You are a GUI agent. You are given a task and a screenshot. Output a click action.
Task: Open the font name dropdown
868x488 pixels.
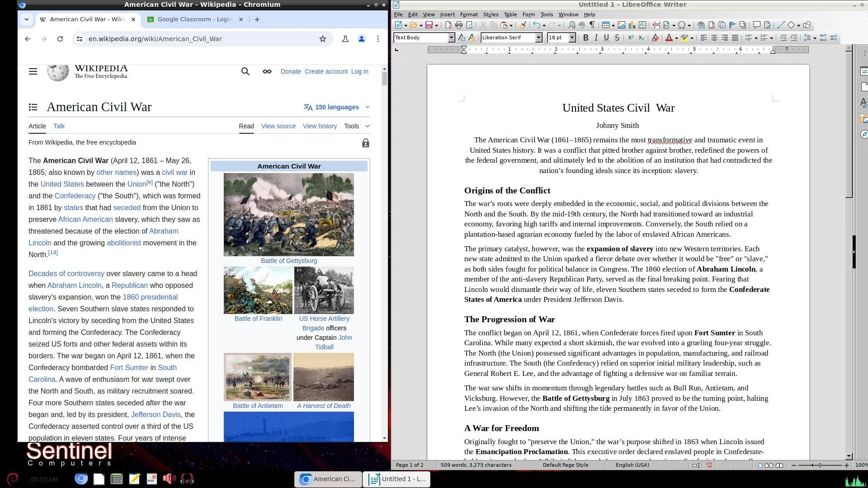tap(538, 38)
